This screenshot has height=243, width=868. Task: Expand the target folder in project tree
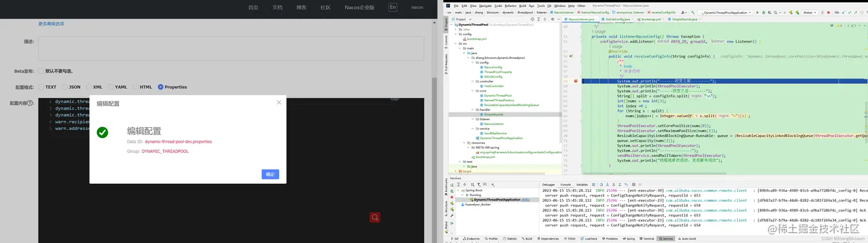pos(456,171)
